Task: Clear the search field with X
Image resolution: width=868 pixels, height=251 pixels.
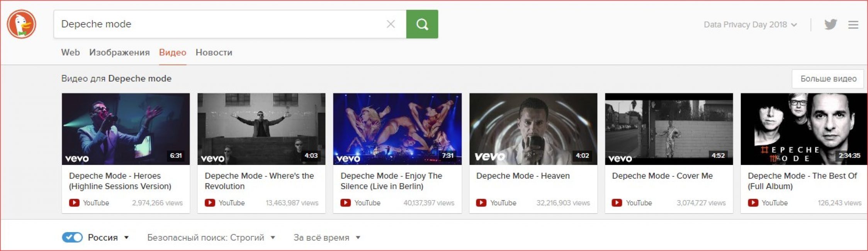Action: tap(391, 24)
